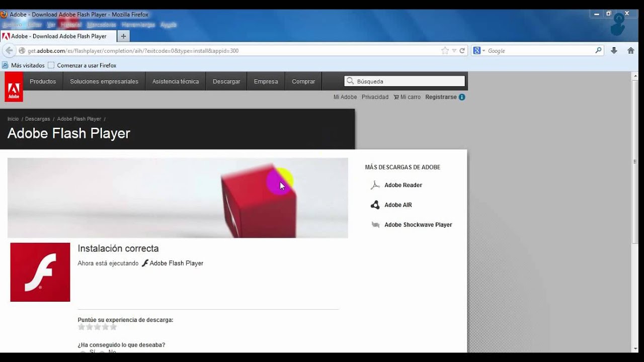
Task: Reload the page with the refresh icon
Action: point(462,51)
